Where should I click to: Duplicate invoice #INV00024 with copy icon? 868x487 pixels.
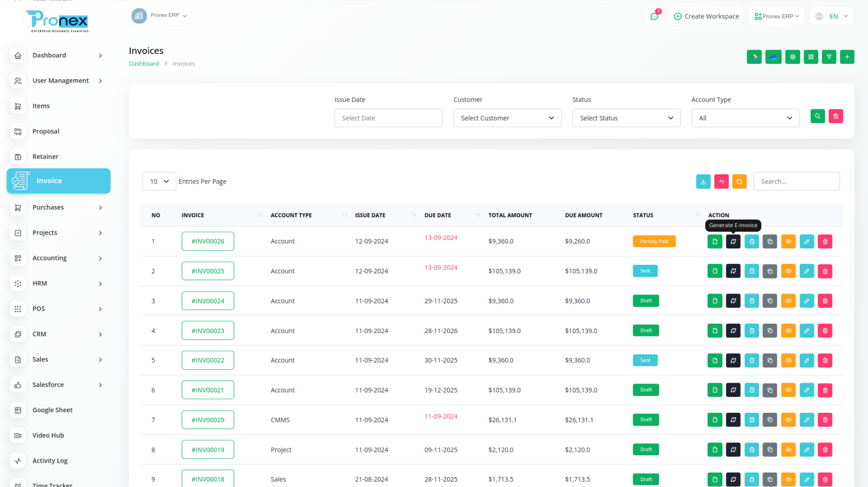click(770, 301)
